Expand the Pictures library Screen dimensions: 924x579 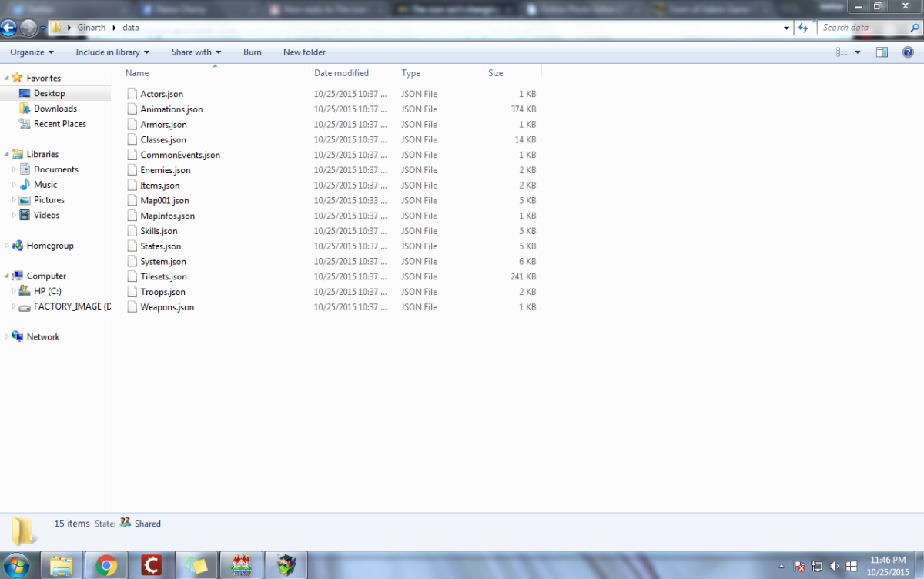(x=14, y=200)
